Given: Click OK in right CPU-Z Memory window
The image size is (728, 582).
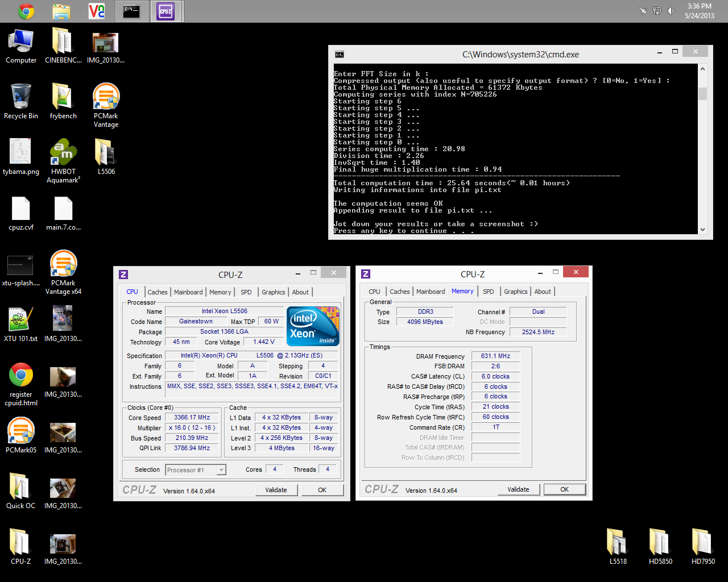Looking at the screenshot, I should click(x=564, y=489).
